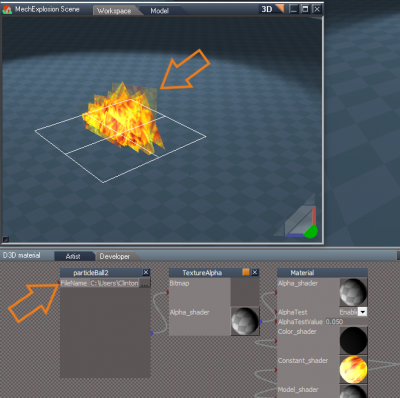Switch to the Model tab

coord(160,11)
